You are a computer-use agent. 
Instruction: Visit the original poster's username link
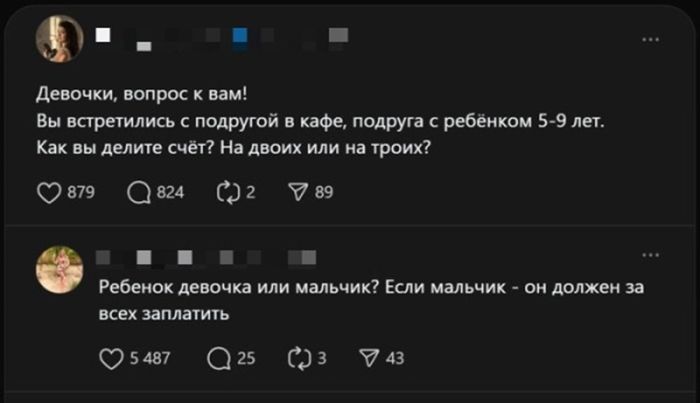(150, 40)
